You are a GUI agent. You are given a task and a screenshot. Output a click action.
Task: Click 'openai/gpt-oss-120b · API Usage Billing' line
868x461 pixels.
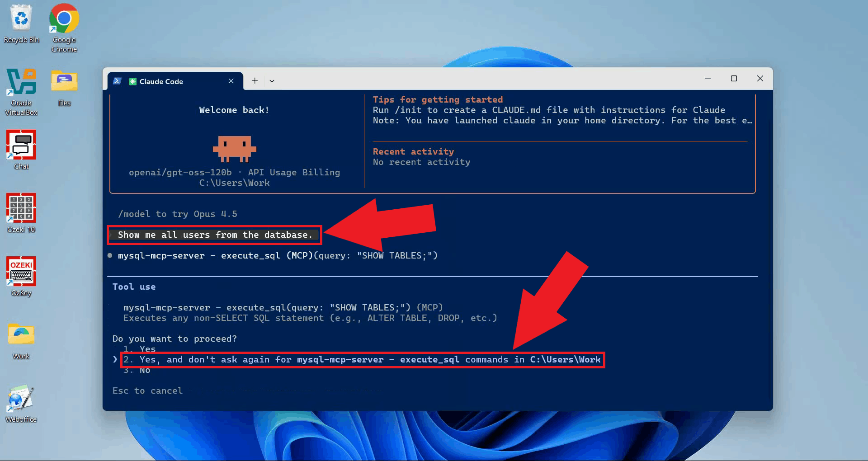coord(234,172)
